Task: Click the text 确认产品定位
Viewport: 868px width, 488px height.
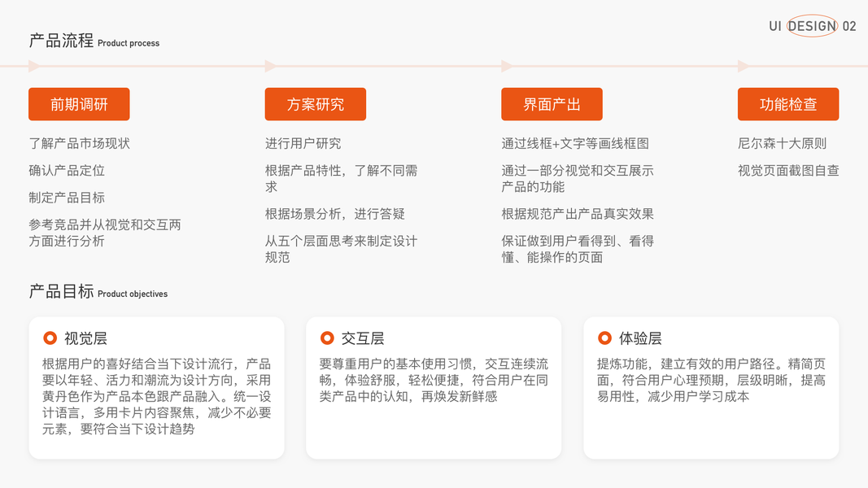Action: [x=67, y=171]
